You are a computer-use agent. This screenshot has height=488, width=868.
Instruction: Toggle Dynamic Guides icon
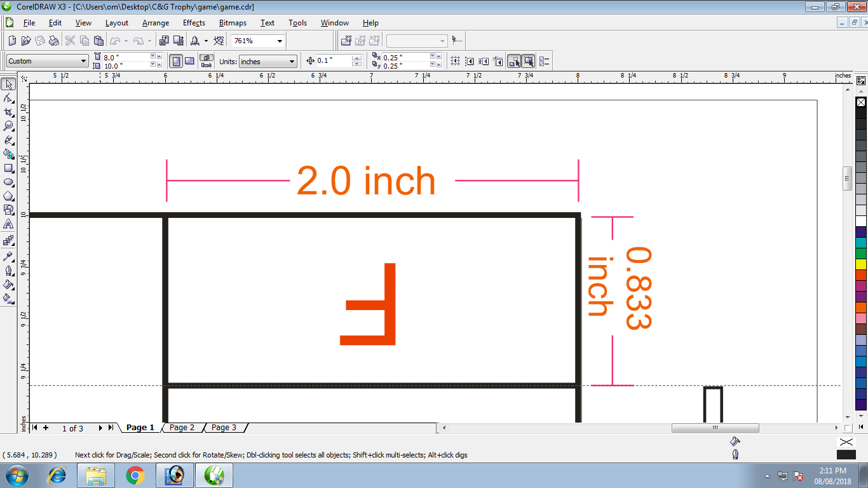point(498,61)
